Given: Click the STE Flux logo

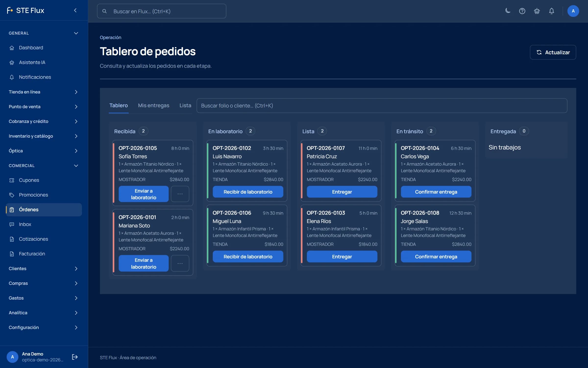Looking at the screenshot, I should click(25, 10).
